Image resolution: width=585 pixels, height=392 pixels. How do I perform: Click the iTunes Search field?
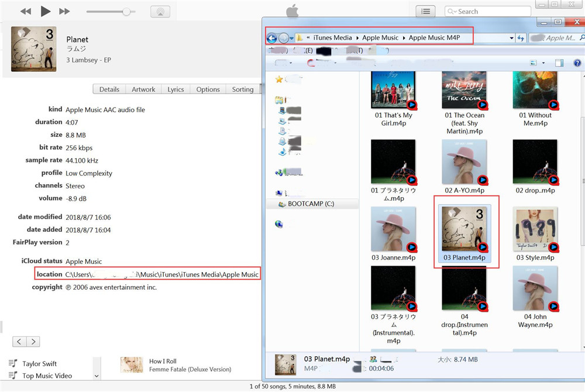488,12
